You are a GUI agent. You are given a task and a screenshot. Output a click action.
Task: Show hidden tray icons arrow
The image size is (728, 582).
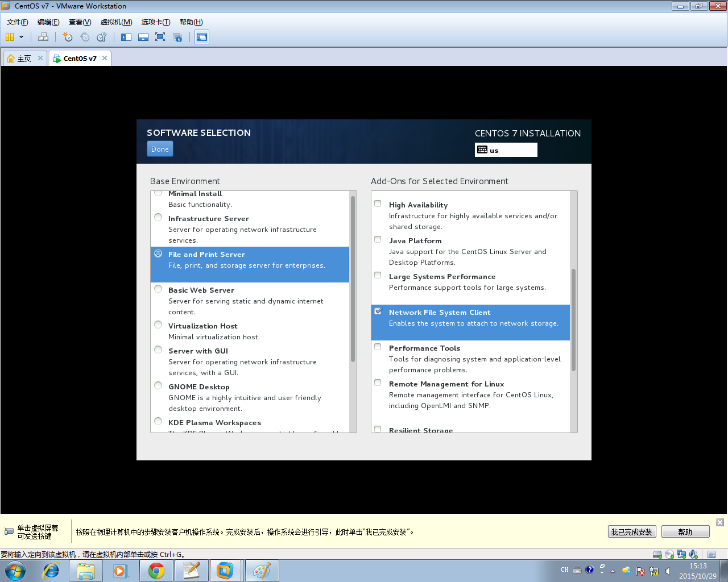(613, 571)
